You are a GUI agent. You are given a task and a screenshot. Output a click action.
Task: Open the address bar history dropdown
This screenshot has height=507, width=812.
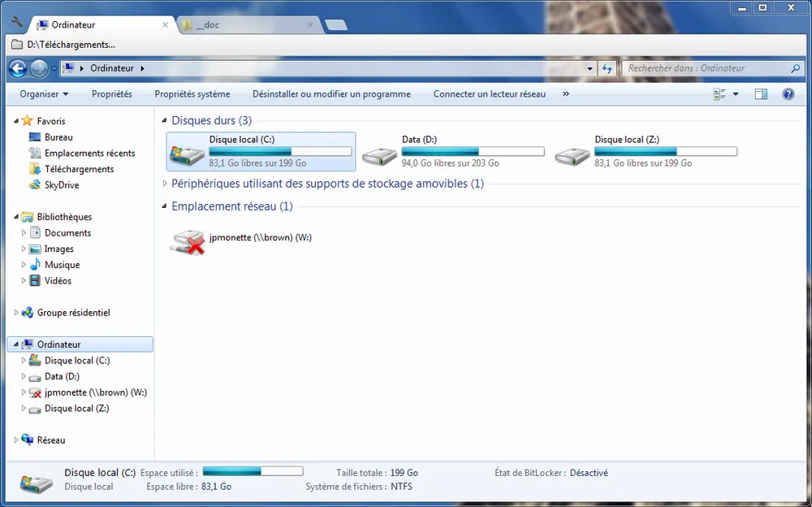click(x=590, y=68)
